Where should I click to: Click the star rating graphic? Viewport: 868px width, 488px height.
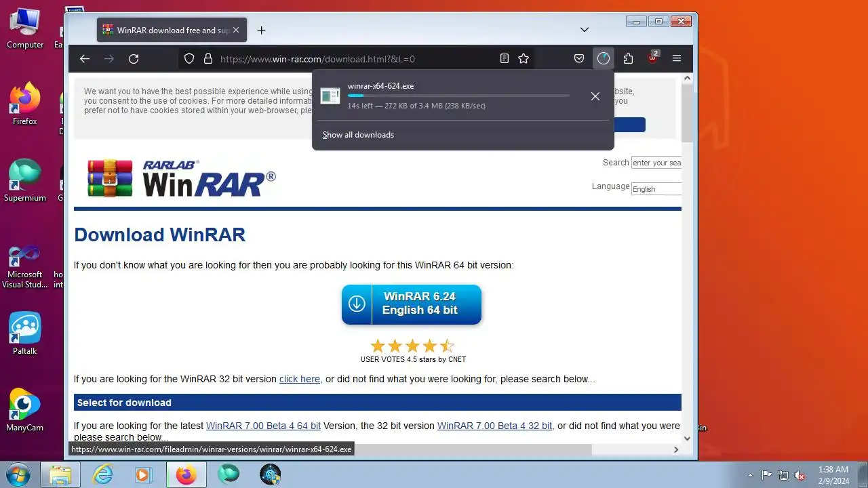coord(412,346)
